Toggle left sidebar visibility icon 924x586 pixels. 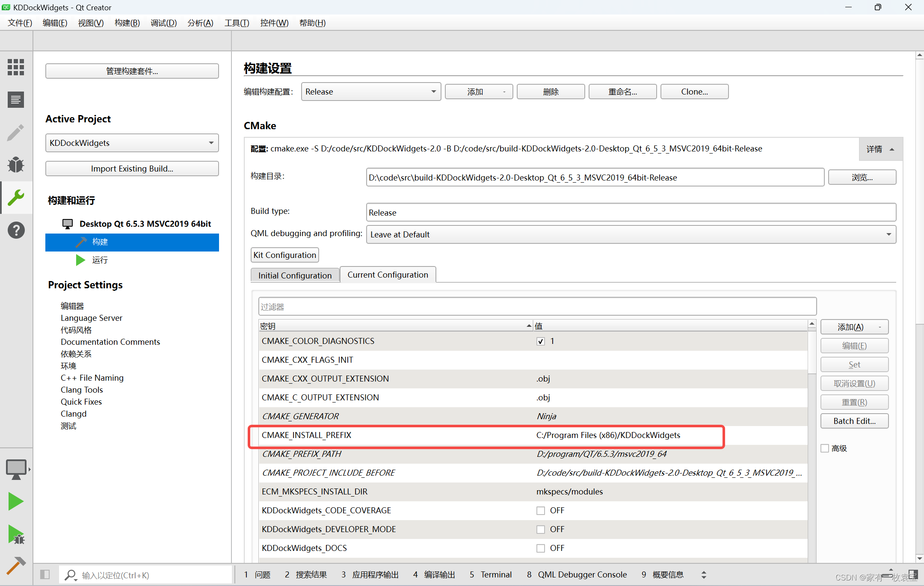pyautogui.click(x=45, y=574)
